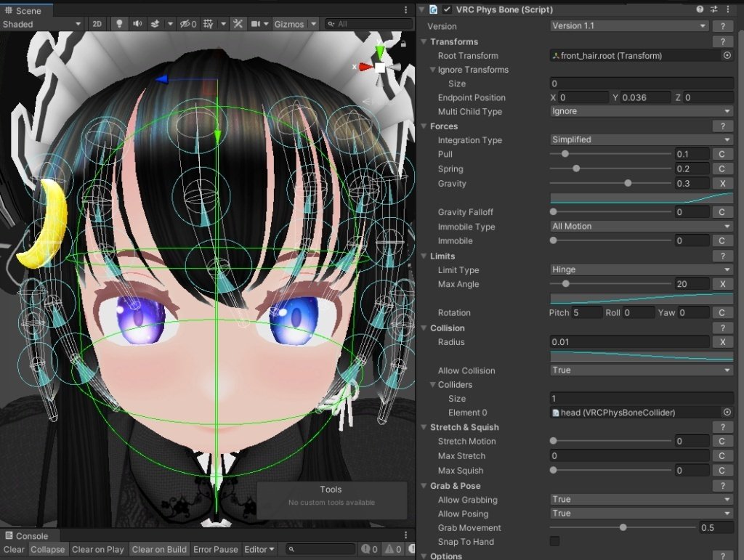
Task: Click console Clear button
Action: pos(14,549)
